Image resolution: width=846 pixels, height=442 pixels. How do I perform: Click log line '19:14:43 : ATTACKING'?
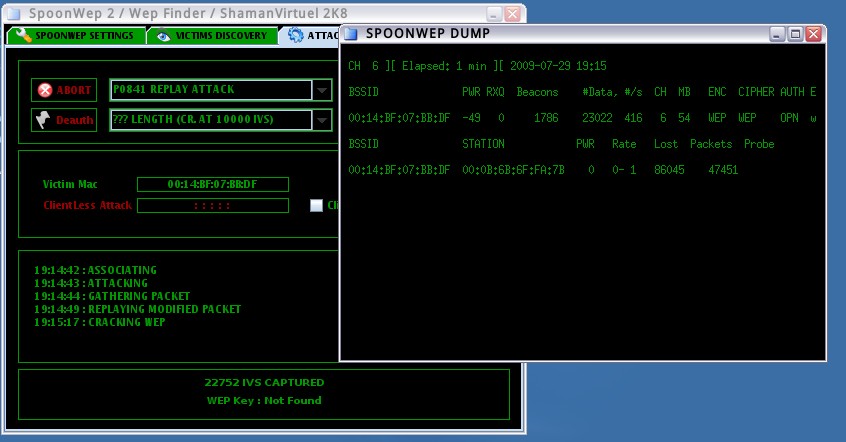coord(91,283)
